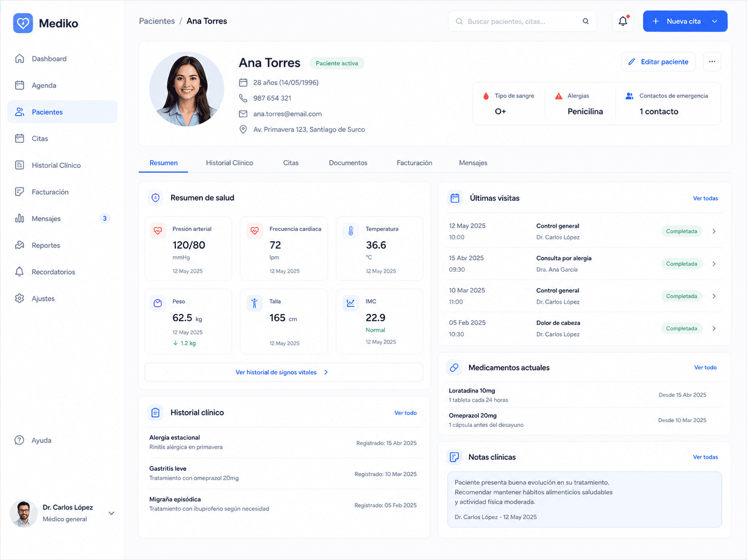747x560 pixels.
Task: Open Agenda in sidebar
Action: tap(62, 86)
